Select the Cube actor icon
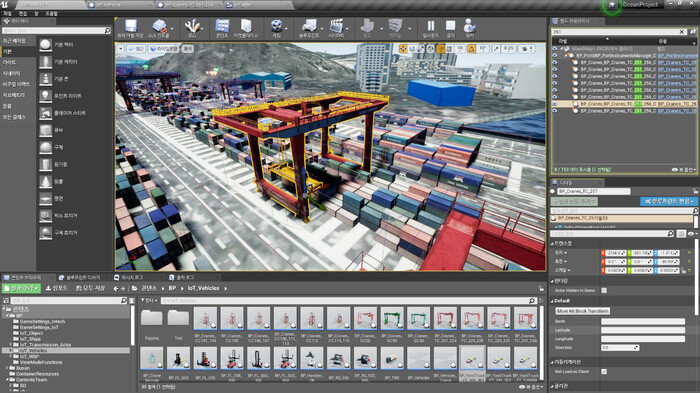Viewport: 700px width, 393px height. coord(45,130)
